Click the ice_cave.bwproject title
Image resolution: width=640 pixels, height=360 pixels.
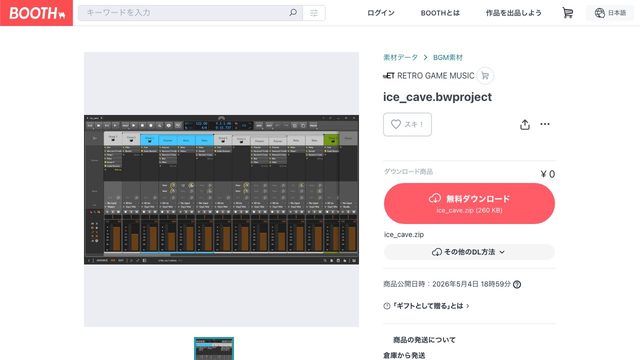point(437,97)
